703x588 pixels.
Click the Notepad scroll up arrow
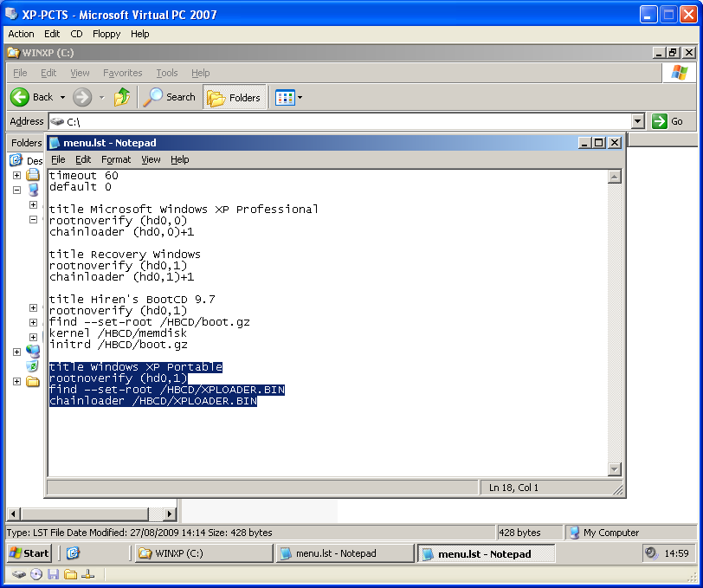pos(614,177)
